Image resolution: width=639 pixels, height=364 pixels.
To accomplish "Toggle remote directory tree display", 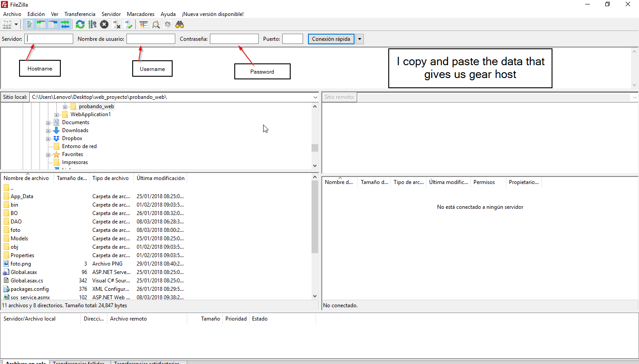I will click(x=53, y=24).
